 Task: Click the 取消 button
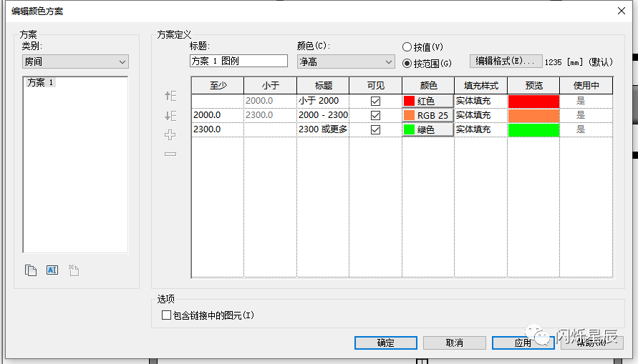[455, 343]
